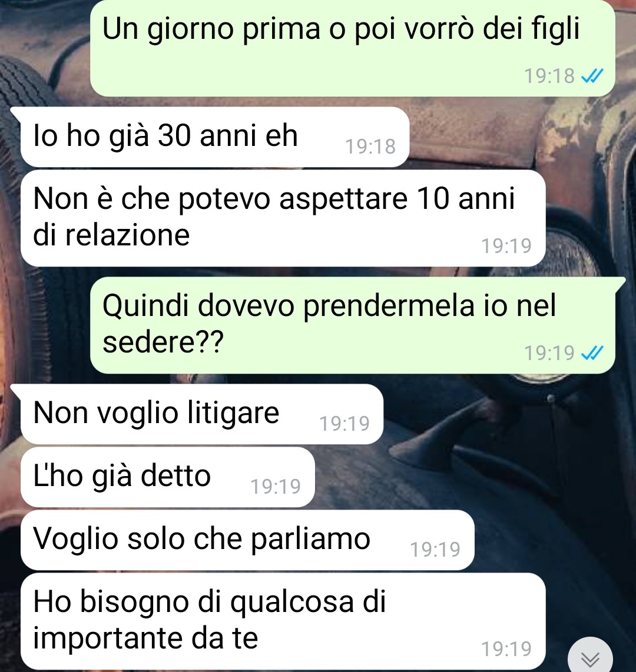
Task: Tap blue read ticks on 'vorrò dei figli' message
Action: point(592,76)
